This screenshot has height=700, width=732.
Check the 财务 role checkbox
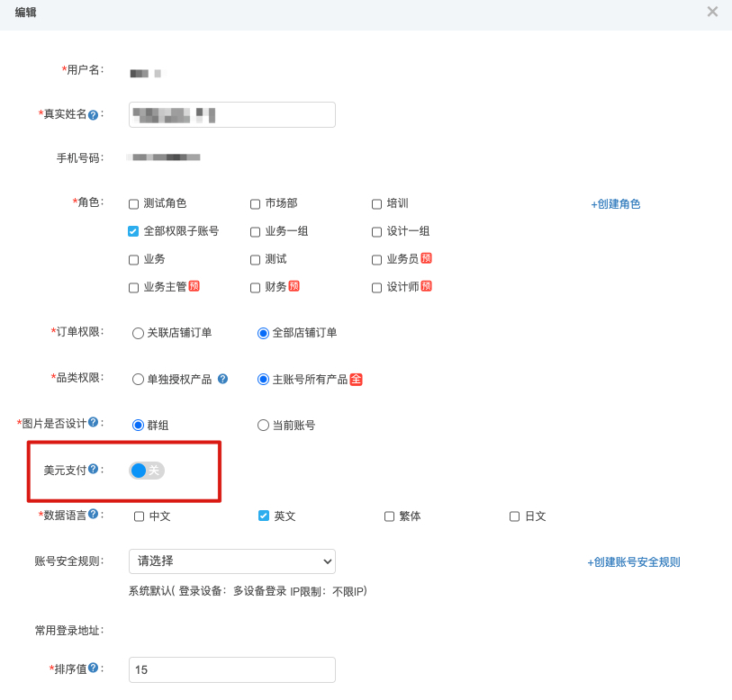point(255,287)
